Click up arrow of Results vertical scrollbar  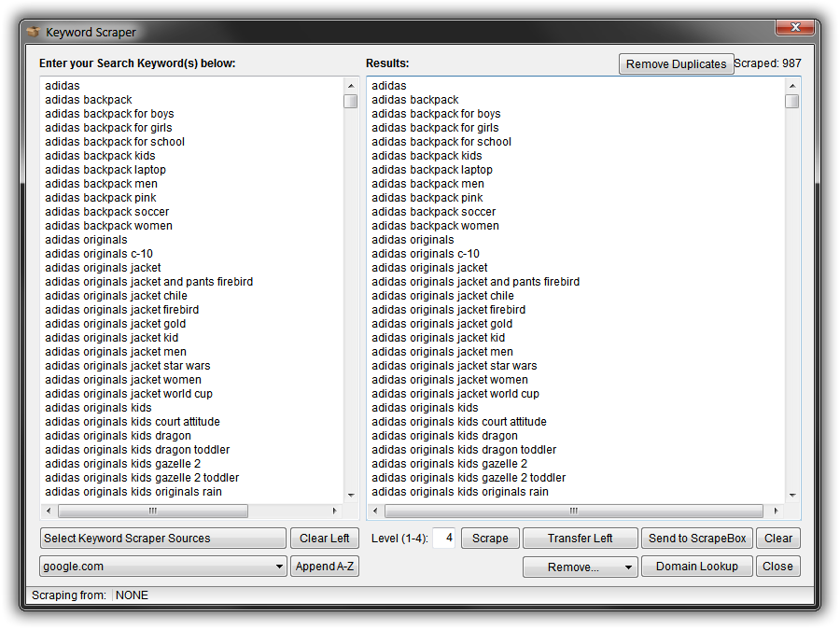[792, 86]
